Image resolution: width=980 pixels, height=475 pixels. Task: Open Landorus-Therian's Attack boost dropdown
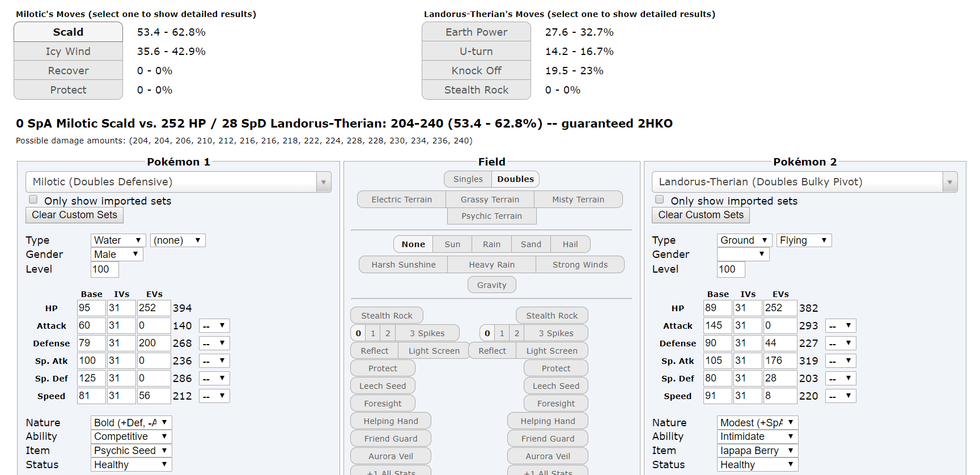click(x=841, y=326)
